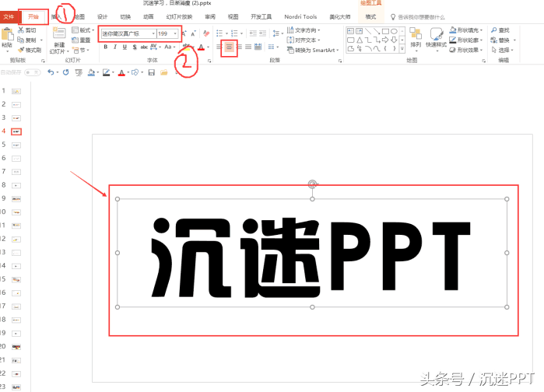Click the New Slide (新建幻灯片) icon

click(59, 33)
